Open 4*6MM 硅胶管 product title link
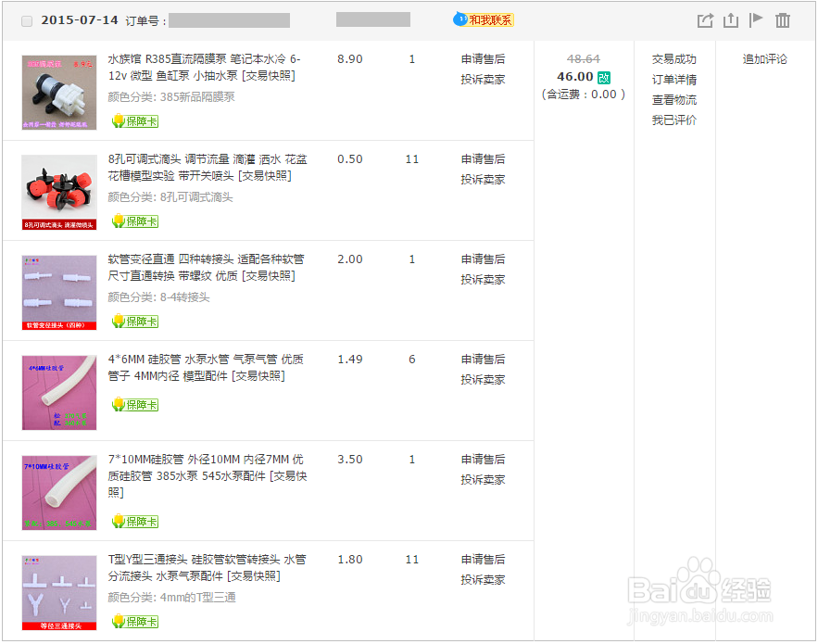 point(206,367)
